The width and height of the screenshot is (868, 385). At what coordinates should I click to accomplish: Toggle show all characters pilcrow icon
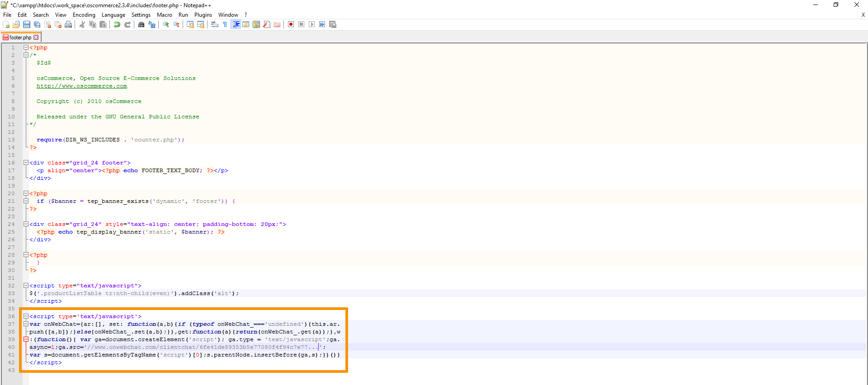click(x=225, y=24)
